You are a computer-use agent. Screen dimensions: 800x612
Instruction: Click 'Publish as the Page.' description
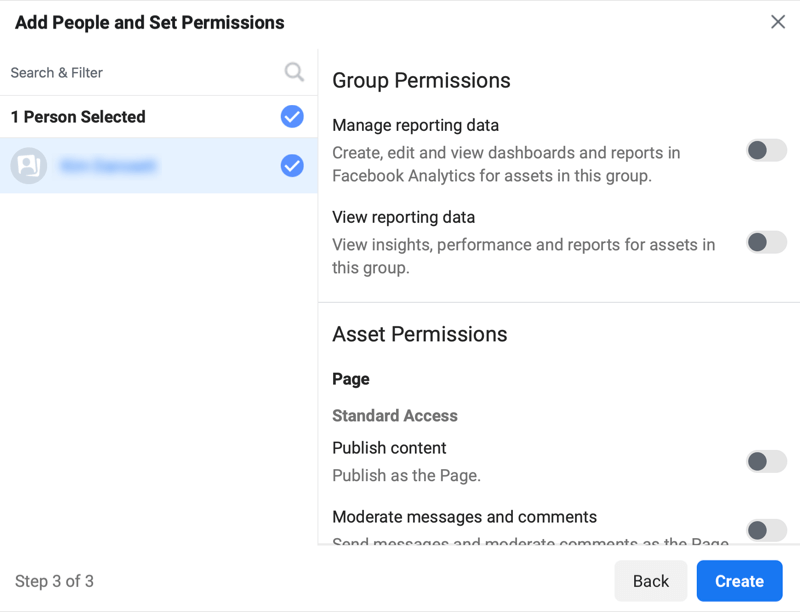(x=406, y=475)
